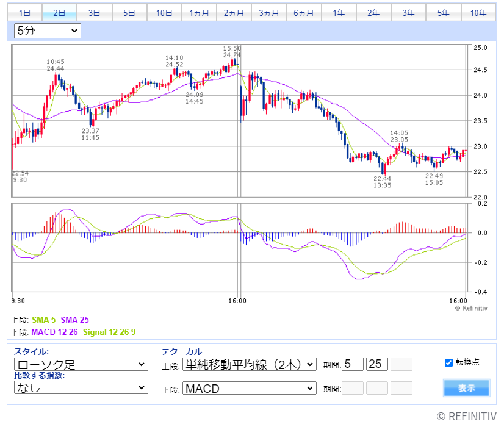504x424 pixels.
Task: Click the 13:35 low marker at 22.44
Action: 383,182
